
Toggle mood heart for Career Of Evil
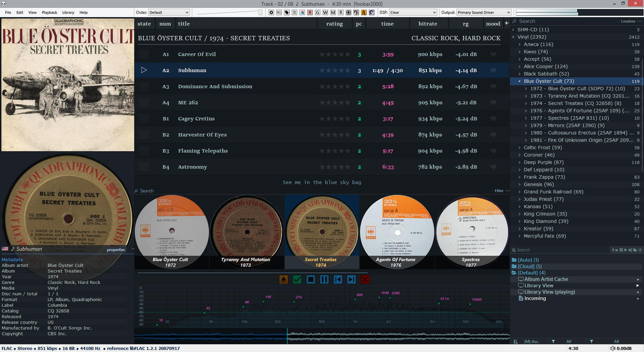[493, 54]
